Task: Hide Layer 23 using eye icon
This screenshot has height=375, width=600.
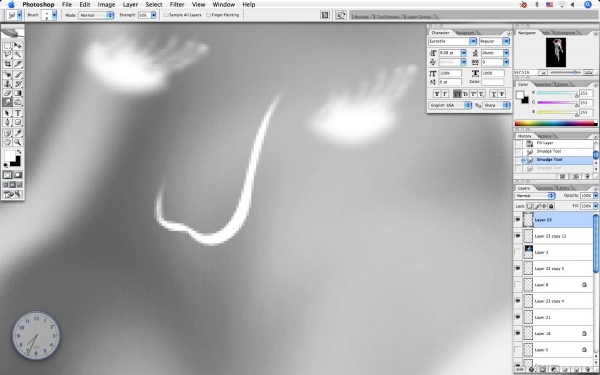Action: tap(518, 220)
